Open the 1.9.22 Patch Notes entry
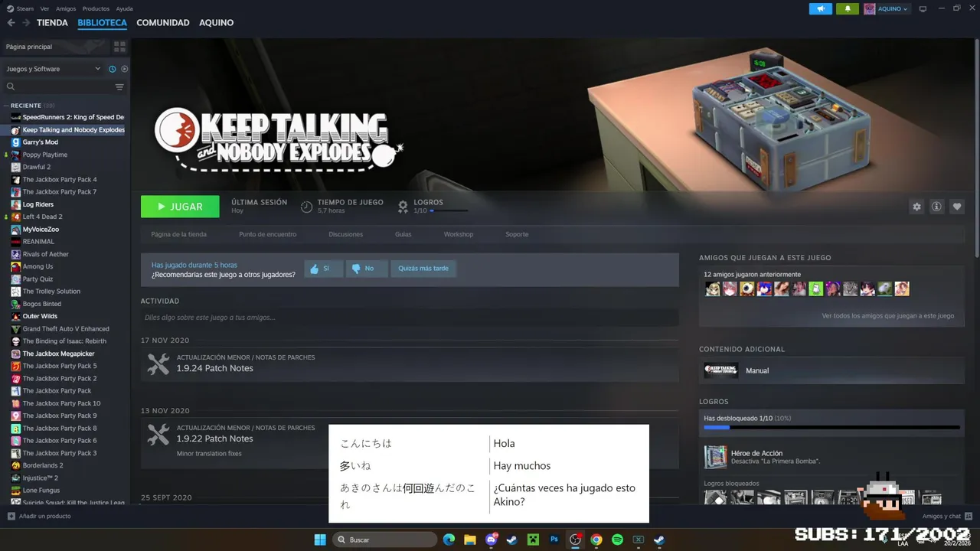 pyautogui.click(x=410, y=443)
